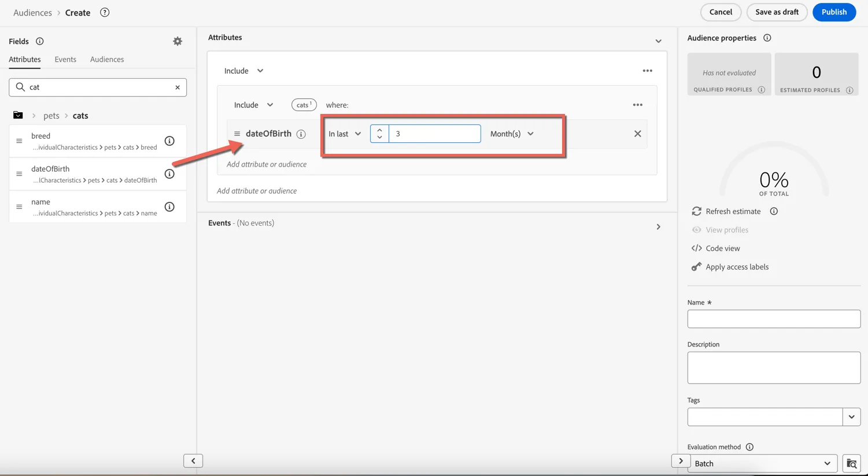The height and width of the screenshot is (476, 868).
Task: Switch to the Audiences tab
Action: point(107,59)
